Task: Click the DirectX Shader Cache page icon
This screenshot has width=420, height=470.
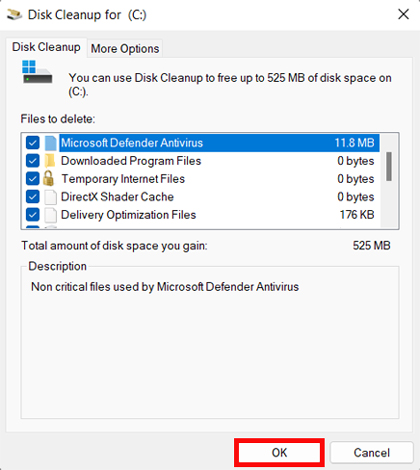Action: (50, 197)
